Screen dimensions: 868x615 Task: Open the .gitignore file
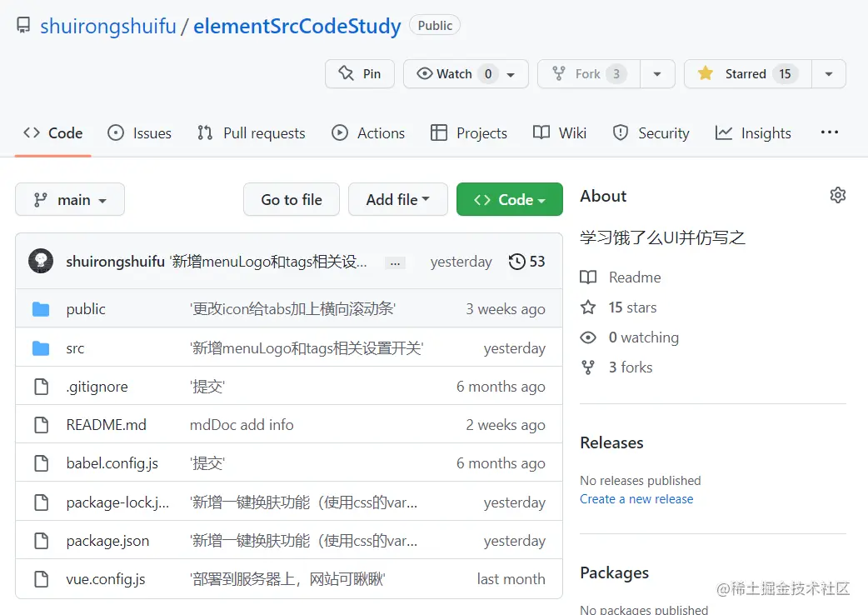pos(97,387)
